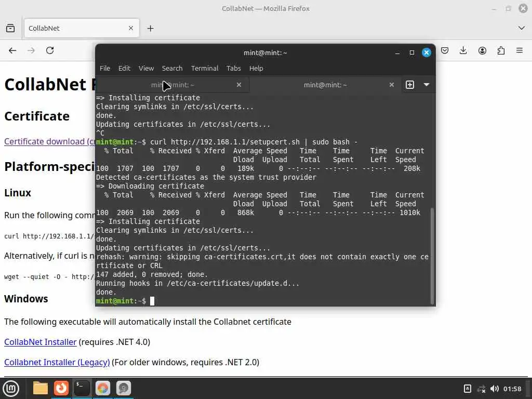The height and width of the screenshot is (399, 532).
Task: Expand the Firefox list all tabs chevron
Action: point(522,28)
